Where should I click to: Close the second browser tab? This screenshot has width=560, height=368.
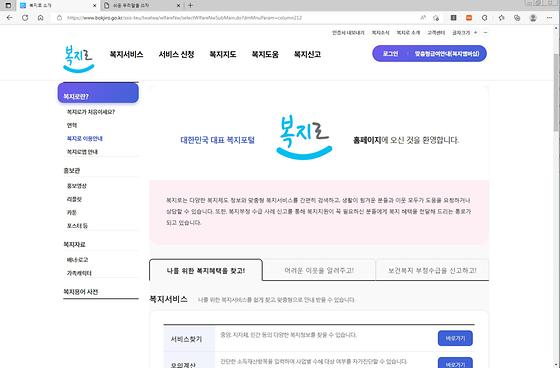point(179,6)
